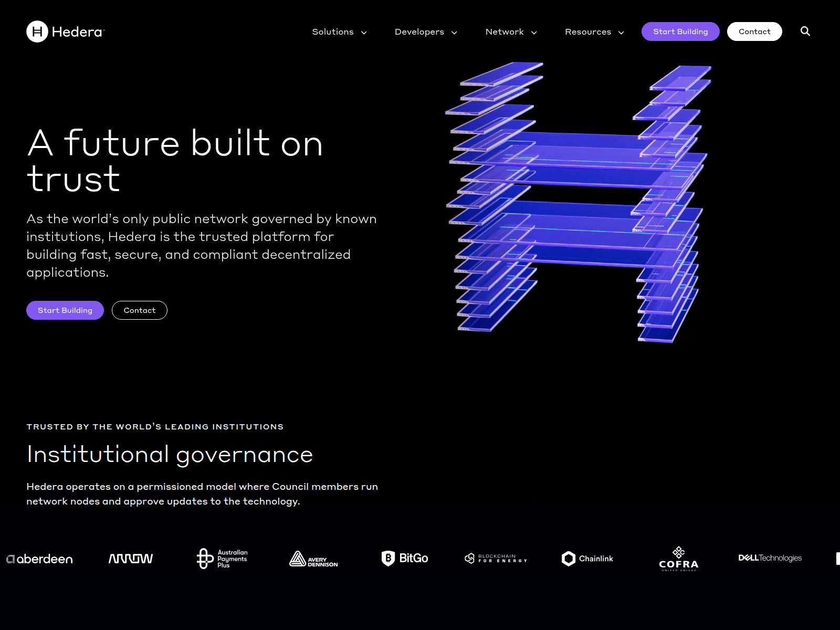Expand the Developers chevron
This screenshot has width=840, height=630.
454,33
